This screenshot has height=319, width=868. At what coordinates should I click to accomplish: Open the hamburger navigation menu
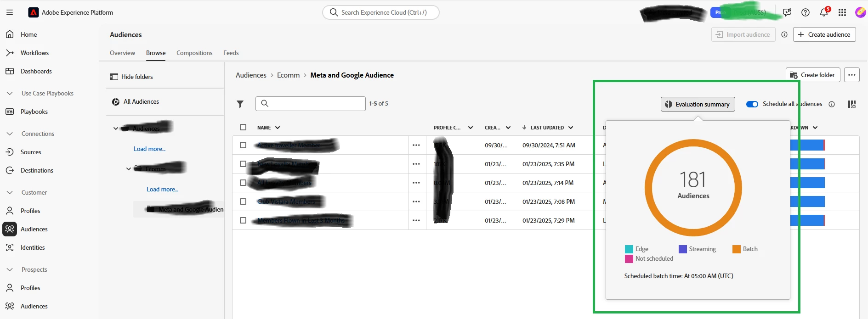[x=9, y=12]
